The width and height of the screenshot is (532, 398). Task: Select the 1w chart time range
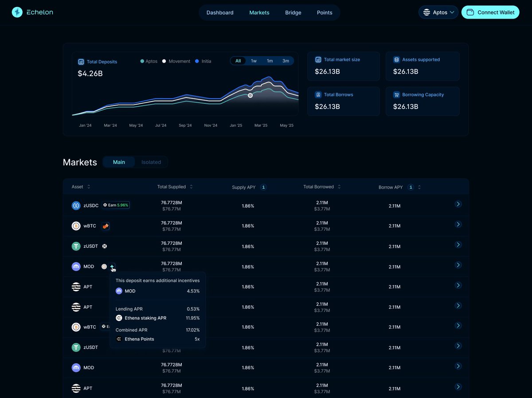(254, 61)
